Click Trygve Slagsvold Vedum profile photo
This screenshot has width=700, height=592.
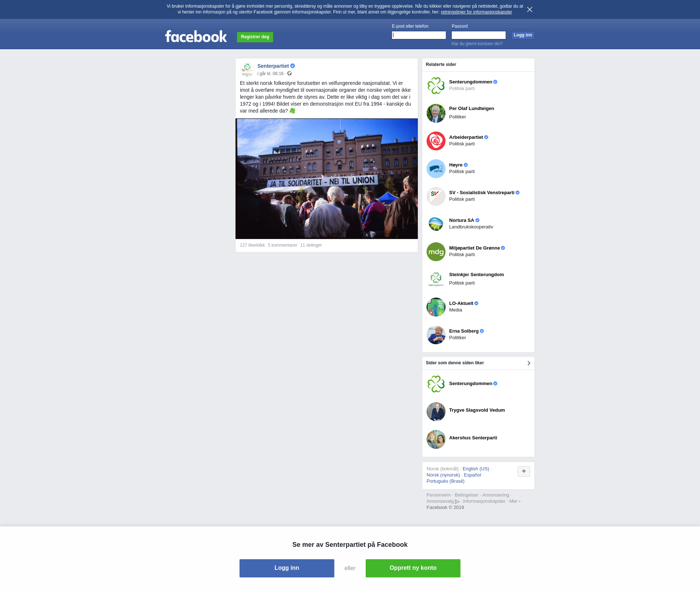point(436,412)
